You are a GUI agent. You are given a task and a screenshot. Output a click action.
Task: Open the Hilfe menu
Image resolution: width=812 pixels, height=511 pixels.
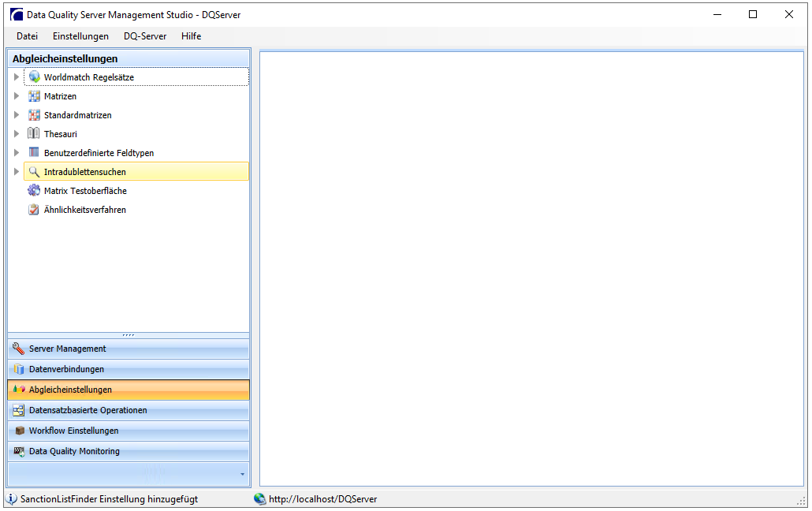point(191,36)
